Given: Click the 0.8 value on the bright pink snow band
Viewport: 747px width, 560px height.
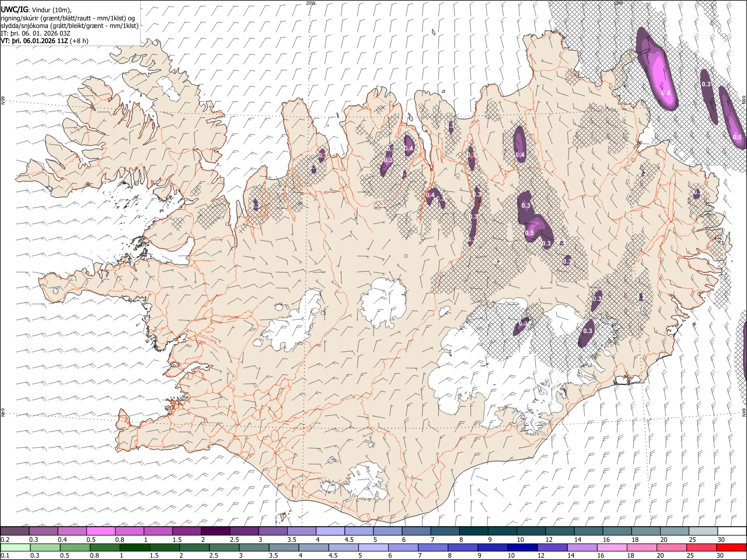Looking at the screenshot, I should point(666,93).
